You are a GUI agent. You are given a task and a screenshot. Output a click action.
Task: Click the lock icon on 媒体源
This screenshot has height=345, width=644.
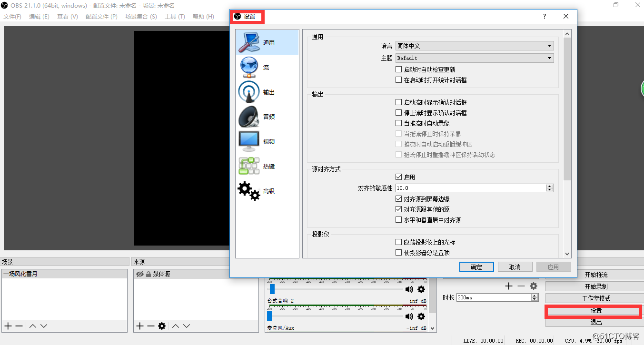click(x=149, y=274)
